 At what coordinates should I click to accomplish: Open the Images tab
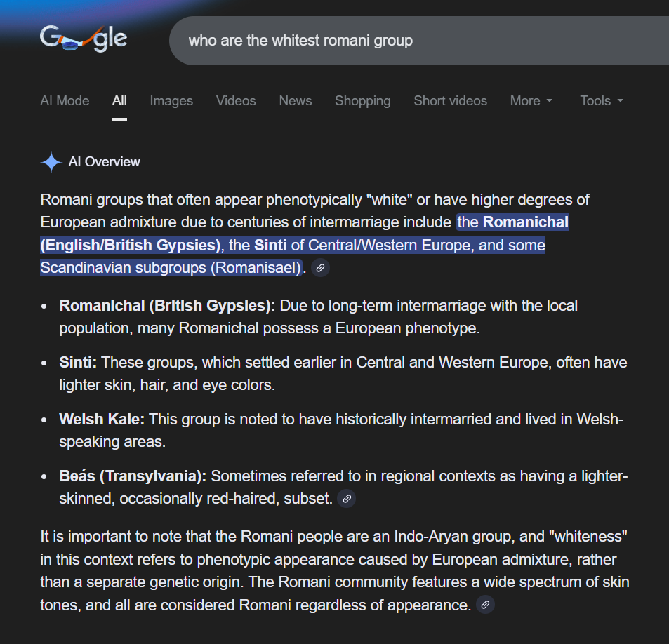click(x=171, y=101)
